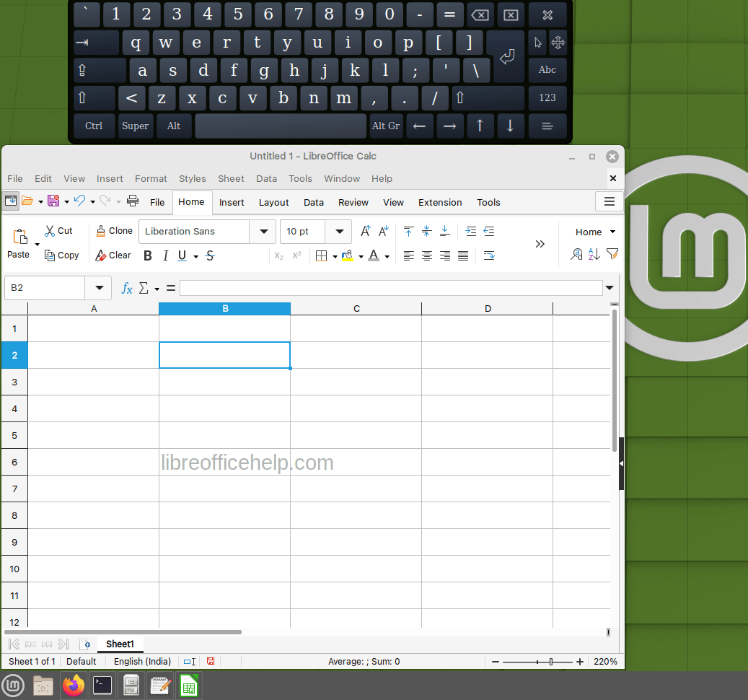The image size is (748, 700).
Task: Click the Borders icon
Action: tap(322, 256)
